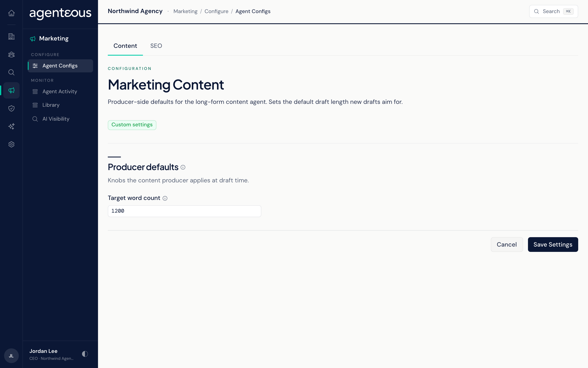Click the Marketing breadcrumb link

point(185,11)
